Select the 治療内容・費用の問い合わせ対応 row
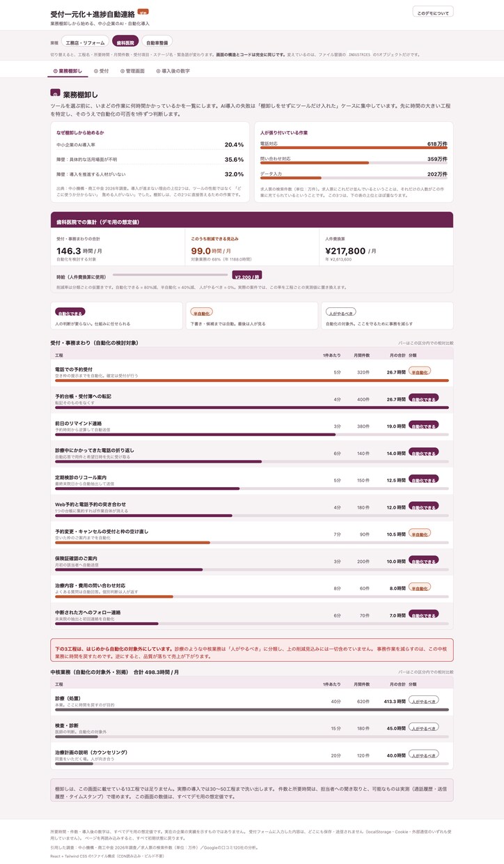 (252, 589)
